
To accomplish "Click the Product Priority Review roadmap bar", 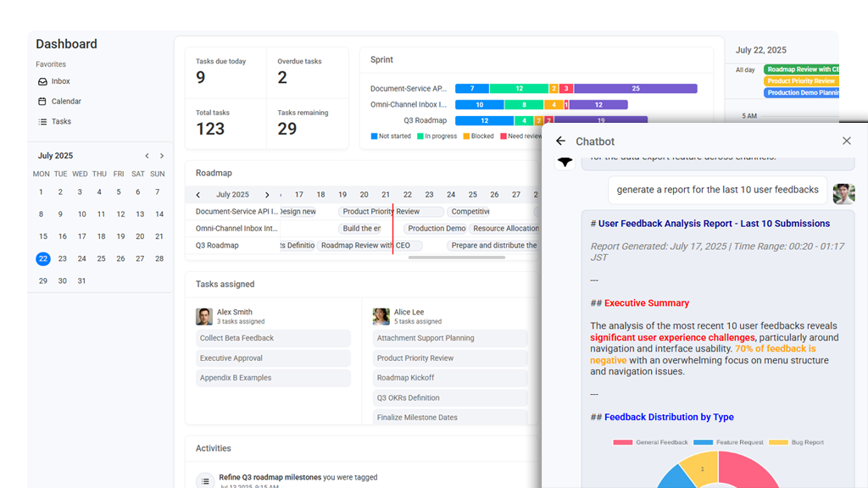I will pyautogui.click(x=391, y=212).
